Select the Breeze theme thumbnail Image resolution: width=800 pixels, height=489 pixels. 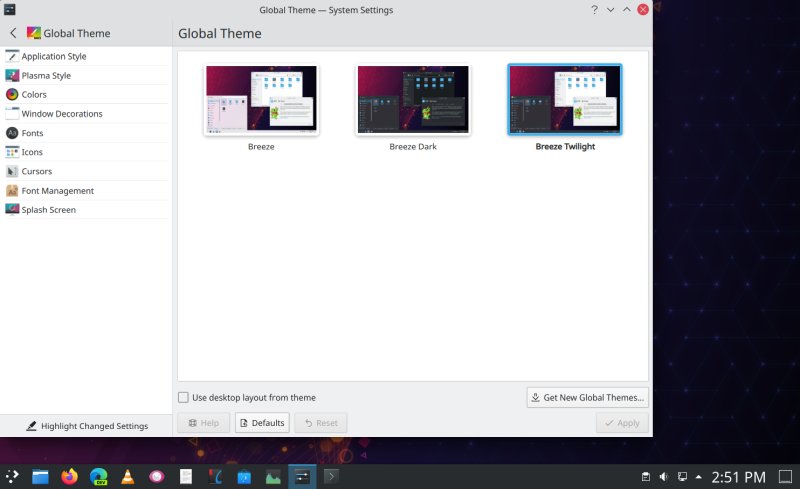pos(261,100)
